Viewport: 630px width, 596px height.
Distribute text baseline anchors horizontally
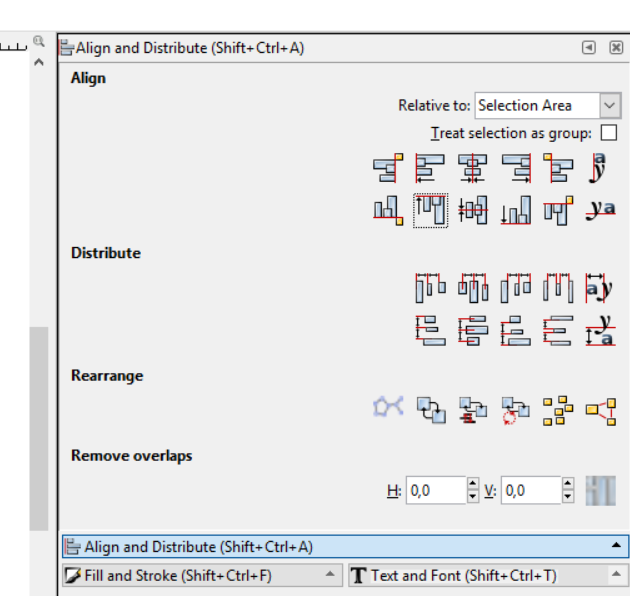pos(601,288)
